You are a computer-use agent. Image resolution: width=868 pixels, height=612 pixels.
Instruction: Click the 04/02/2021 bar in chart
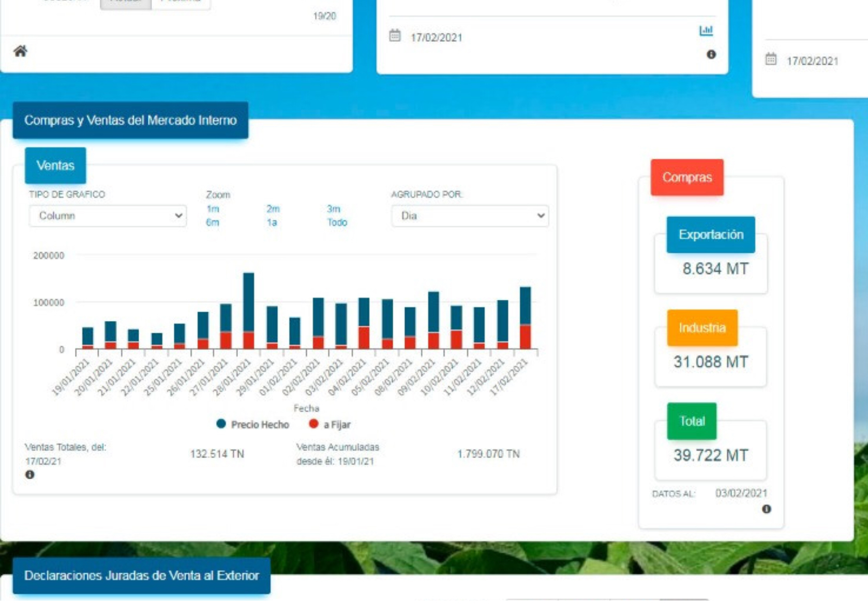(x=364, y=323)
